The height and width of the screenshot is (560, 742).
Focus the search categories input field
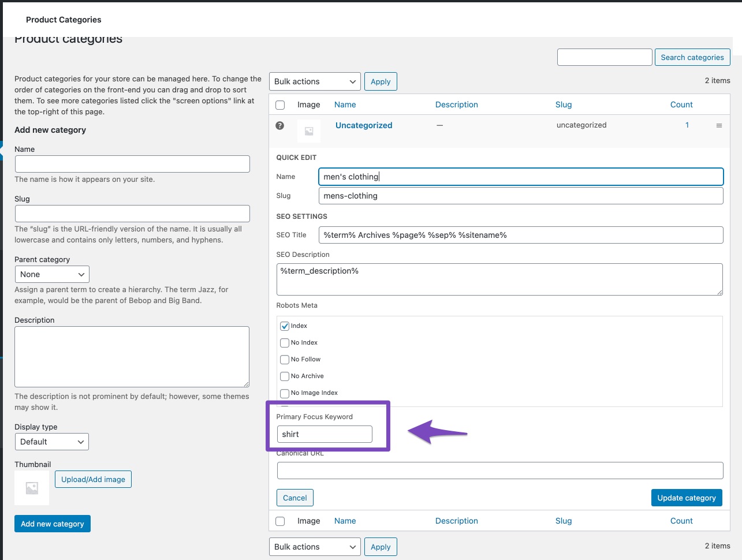605,57
